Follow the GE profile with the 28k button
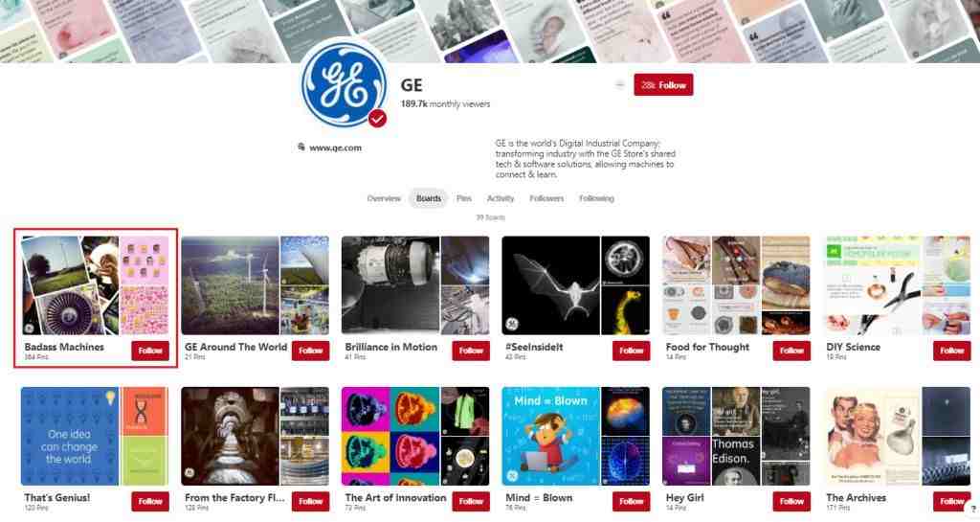This screenshot has height=522, width=980. click(x=663, y=85)
